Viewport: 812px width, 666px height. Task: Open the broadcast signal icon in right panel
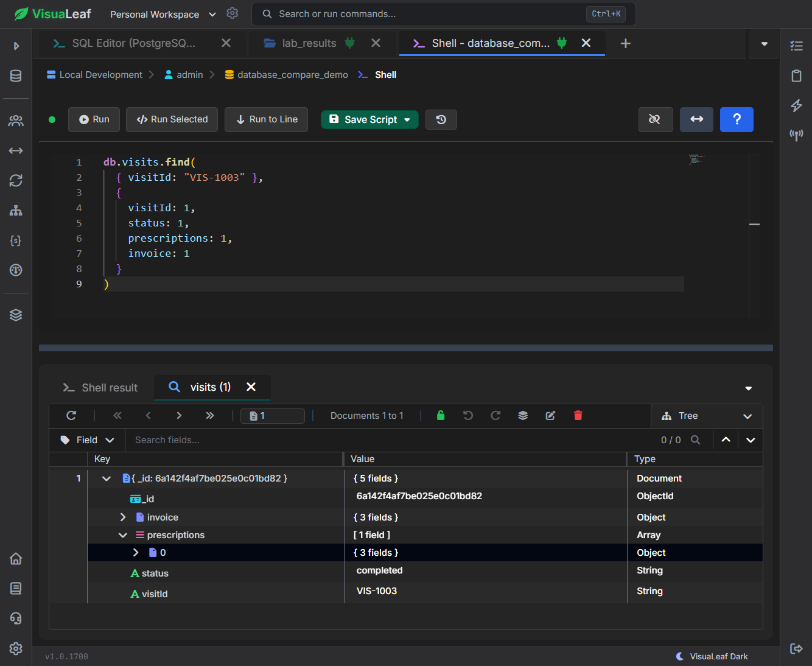796,135
